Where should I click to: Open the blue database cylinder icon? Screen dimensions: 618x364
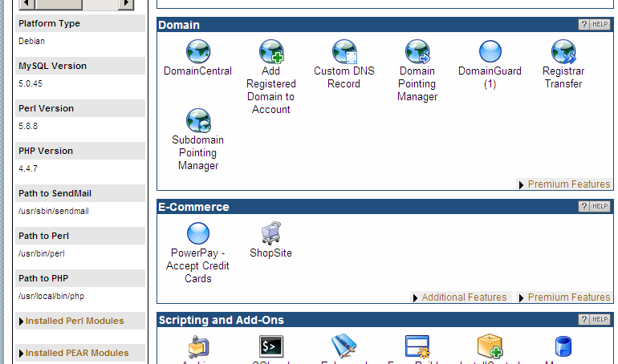(563, 346)
